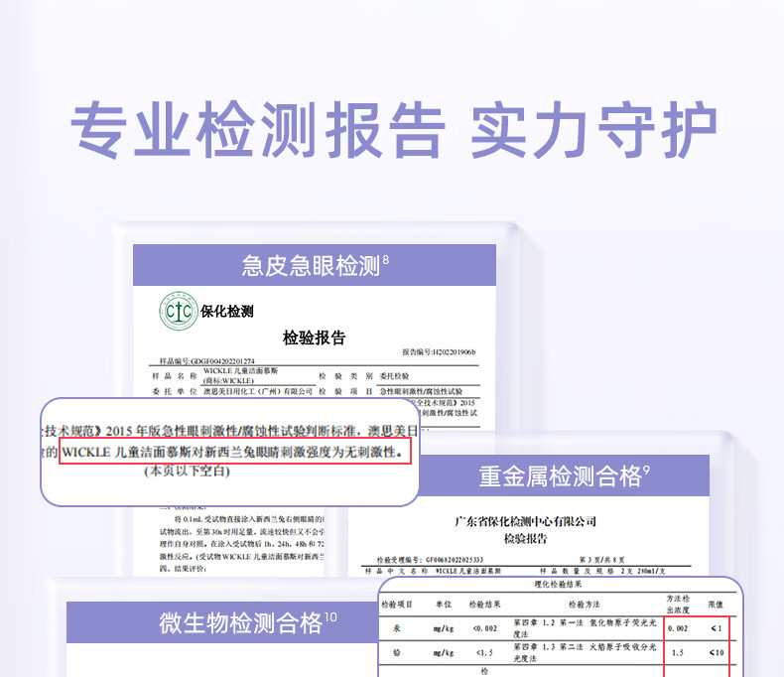This screenshot has height=677, width=784.
Task: Click the CTC 保化检测 round logo
Action: [x=179, y=311]
